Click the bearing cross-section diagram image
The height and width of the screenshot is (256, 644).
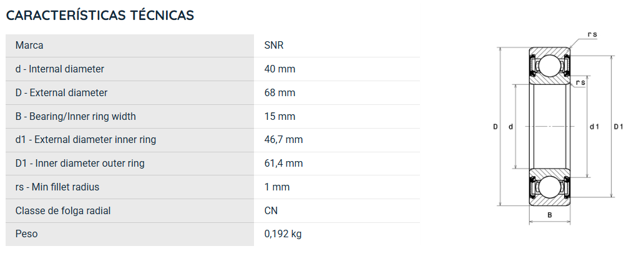click(x=558, y=128)
